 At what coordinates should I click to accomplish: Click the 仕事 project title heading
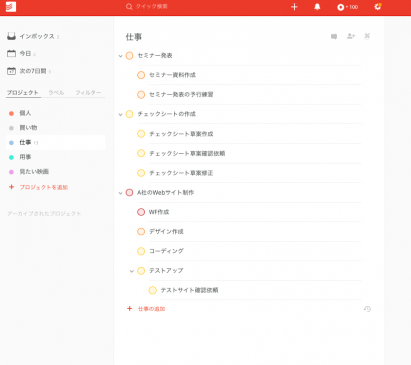pyautogui.click(x=134, y=37)
